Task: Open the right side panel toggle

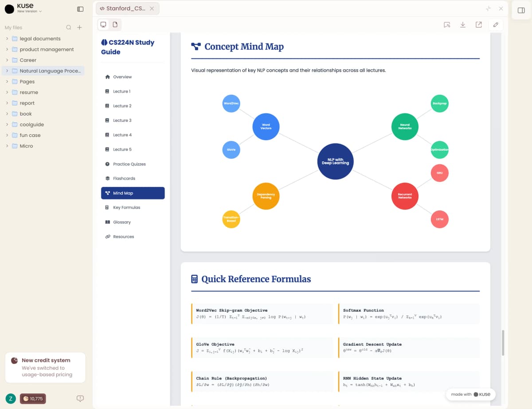Action: [521, 10]
